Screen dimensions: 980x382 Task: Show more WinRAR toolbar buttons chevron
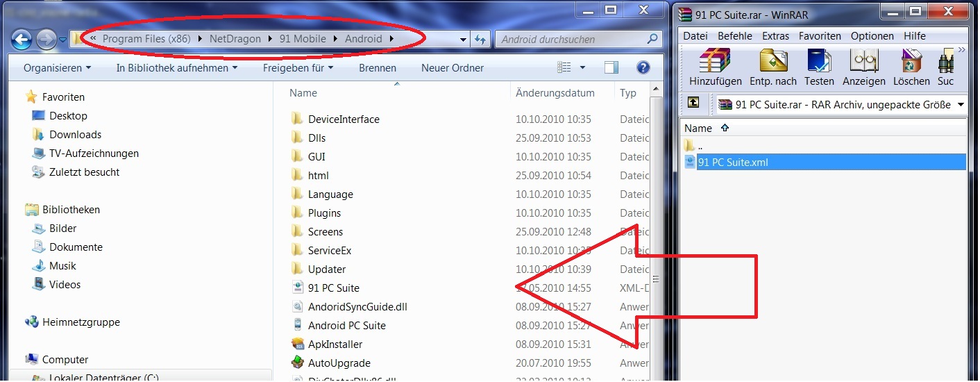coord(961,50)
